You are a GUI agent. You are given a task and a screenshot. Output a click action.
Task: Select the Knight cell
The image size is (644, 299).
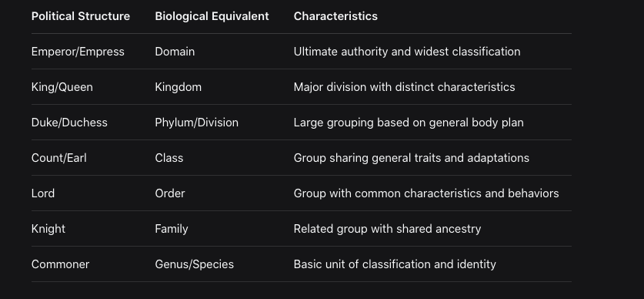pyautogui.click(x=48, y=229)
